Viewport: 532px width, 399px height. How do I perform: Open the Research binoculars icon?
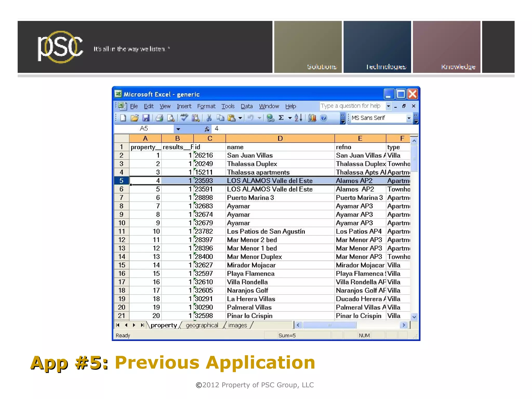tap(196, 118)
